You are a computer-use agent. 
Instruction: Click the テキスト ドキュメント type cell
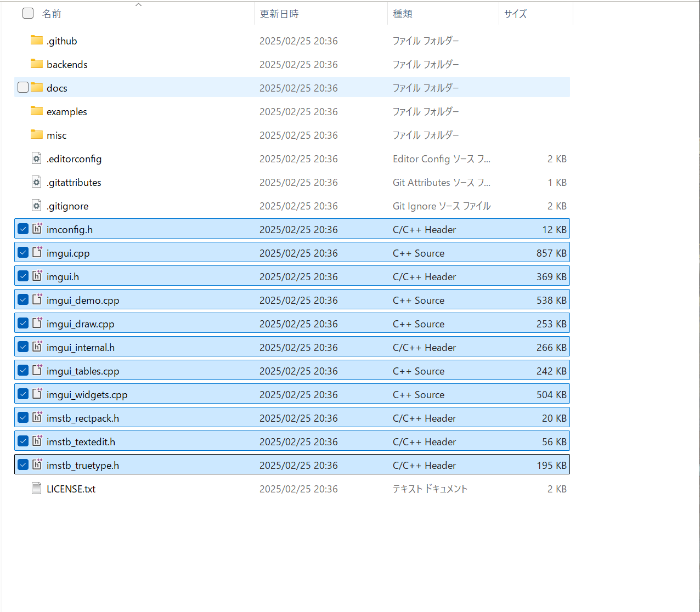[x=430, y=489]
